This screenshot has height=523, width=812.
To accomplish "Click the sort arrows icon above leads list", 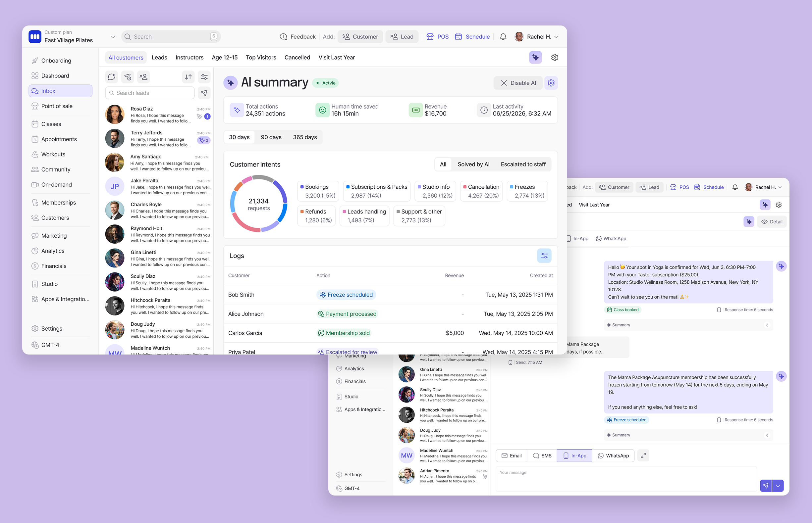I will (188, 77).
